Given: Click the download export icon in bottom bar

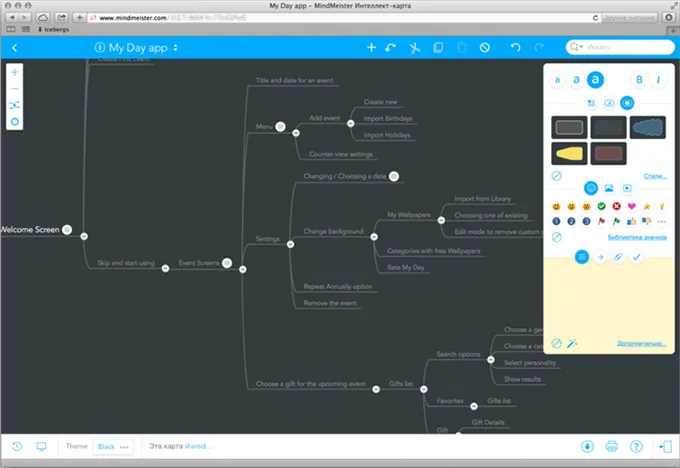Looking at the screenshot, I should click(x=587, y=446).
